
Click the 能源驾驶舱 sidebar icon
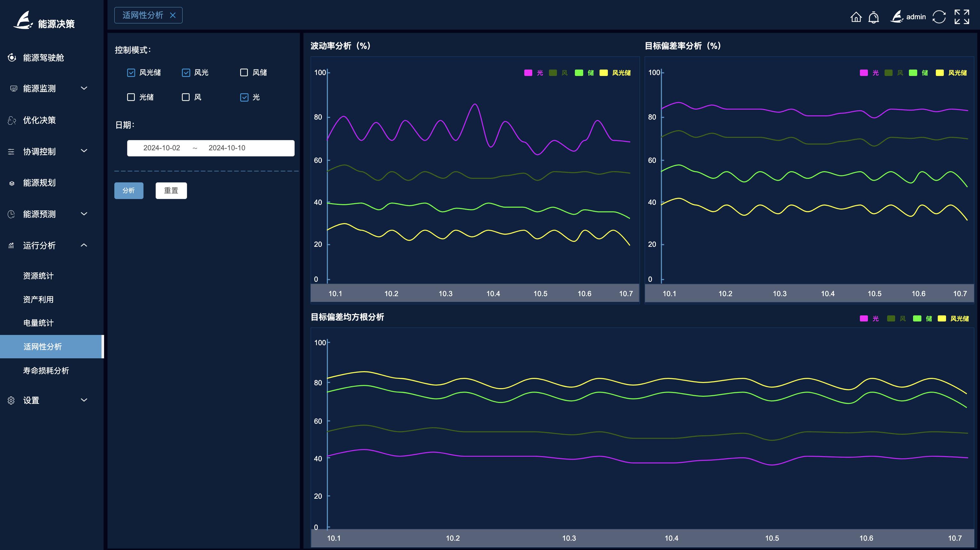pos(12,57)
